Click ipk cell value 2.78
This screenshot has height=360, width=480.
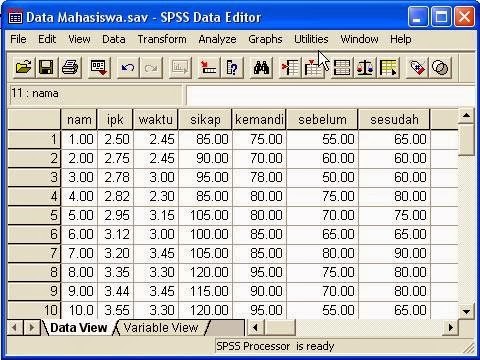pos(115,177)
